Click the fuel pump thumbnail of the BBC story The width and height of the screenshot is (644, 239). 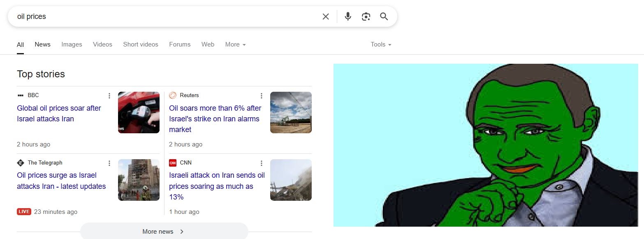pyautogui.click(x=139, y=112)
